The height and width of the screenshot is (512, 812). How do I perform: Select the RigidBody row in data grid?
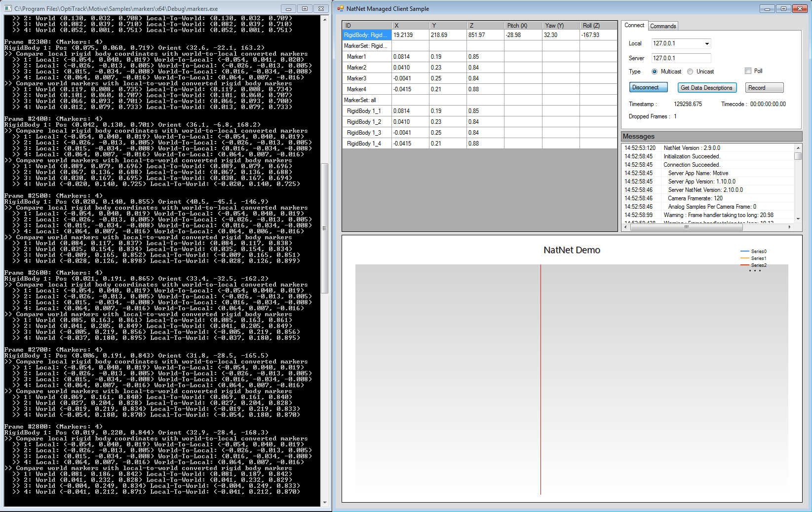pyautogui.click(x=366, y=35)
